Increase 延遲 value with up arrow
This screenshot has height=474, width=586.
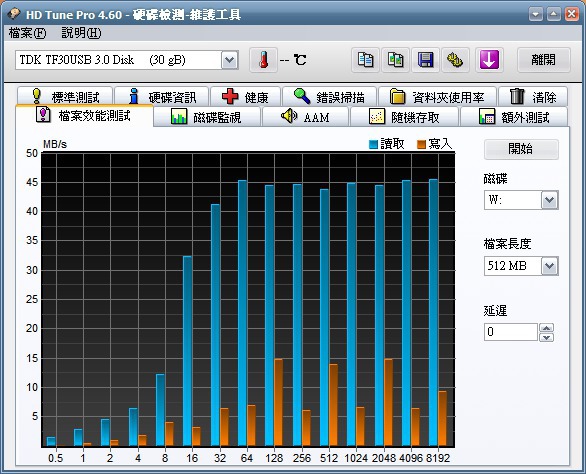pyautogui.click(x=546, y=328)
